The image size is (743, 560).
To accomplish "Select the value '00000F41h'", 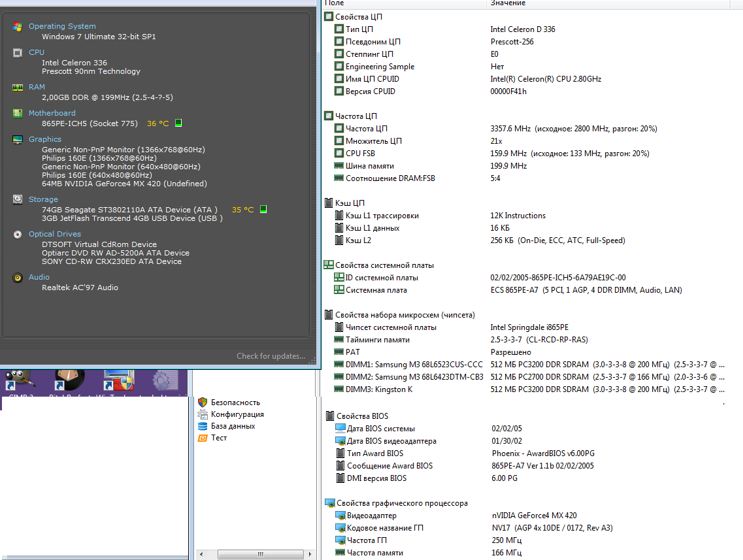I will [x=508, y=91].
